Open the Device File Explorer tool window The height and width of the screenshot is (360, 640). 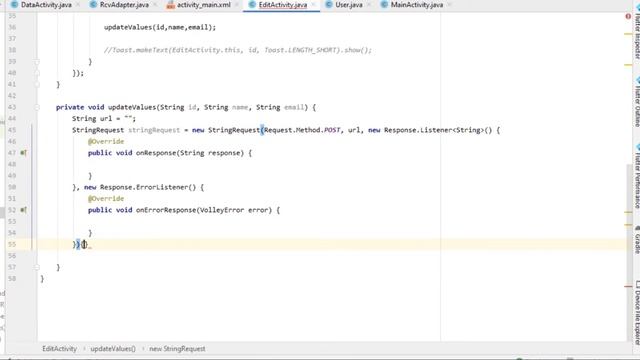click(x=637, y=313)
